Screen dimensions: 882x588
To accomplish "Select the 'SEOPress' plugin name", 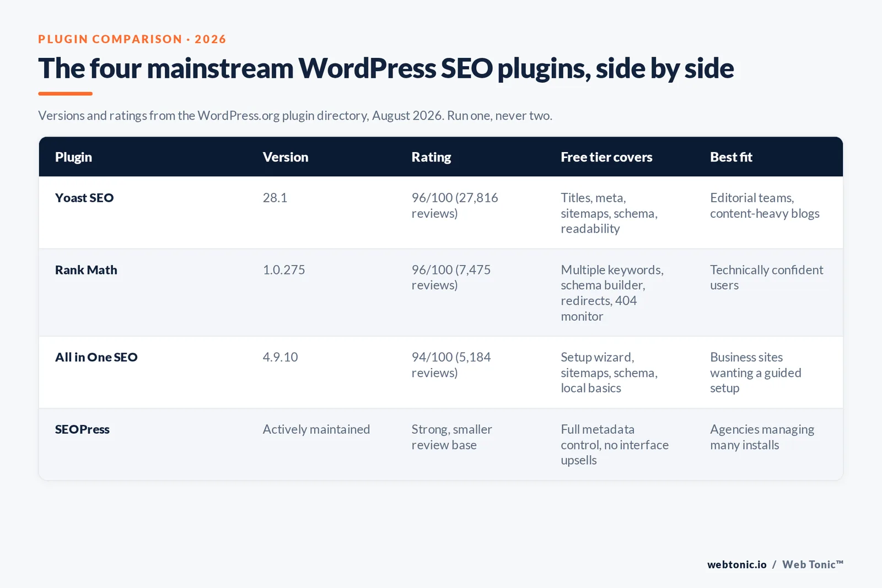I will (82, 429).
